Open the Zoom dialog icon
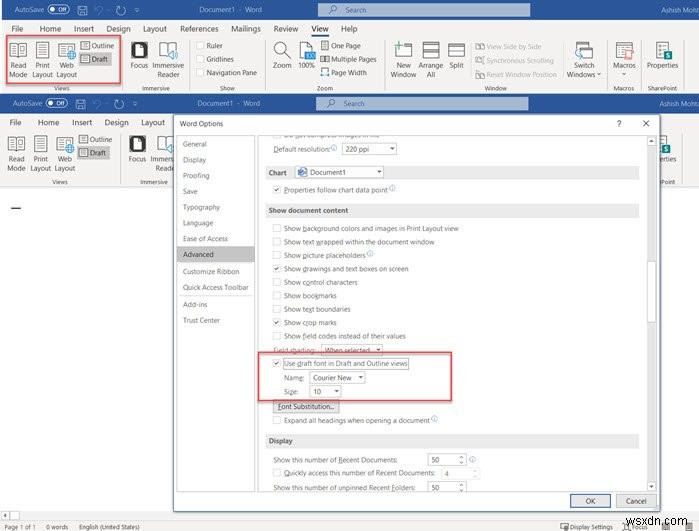This screenshot has width=699, height=531. point(282,55)
